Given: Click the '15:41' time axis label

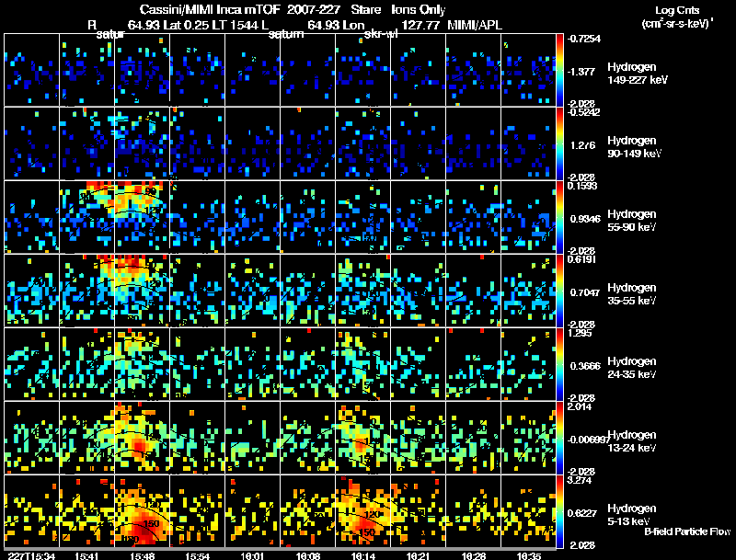Looking at the screenshot, I should (x=86, y=555).
